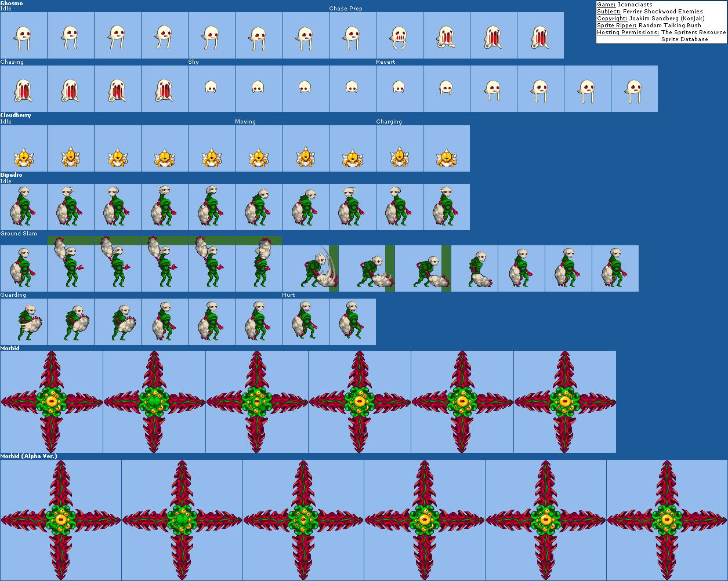
Task: Select the 'Ferrier Shockwood Enemies' subject text
Action: point(662,12)
